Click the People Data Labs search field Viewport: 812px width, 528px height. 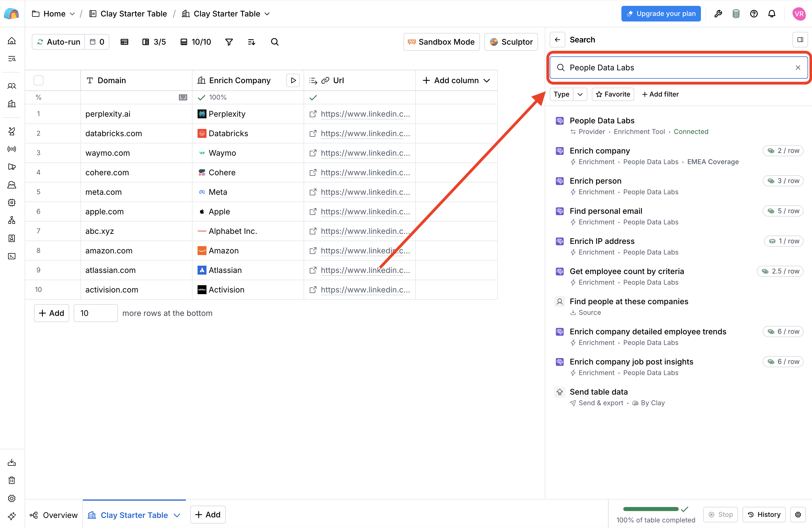pyautogui.click(x=678, y=68)
